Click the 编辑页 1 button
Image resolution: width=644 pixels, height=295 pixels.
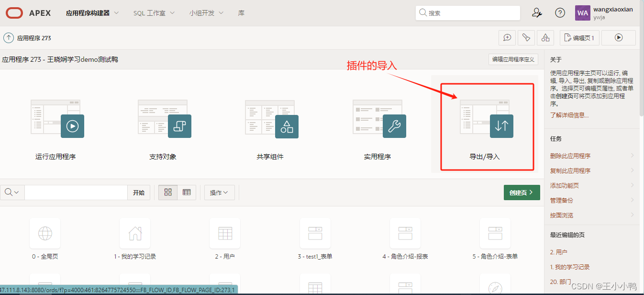click(579, 37)
